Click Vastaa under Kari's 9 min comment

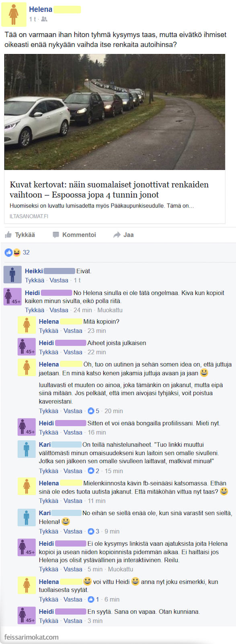coord(73,531)
